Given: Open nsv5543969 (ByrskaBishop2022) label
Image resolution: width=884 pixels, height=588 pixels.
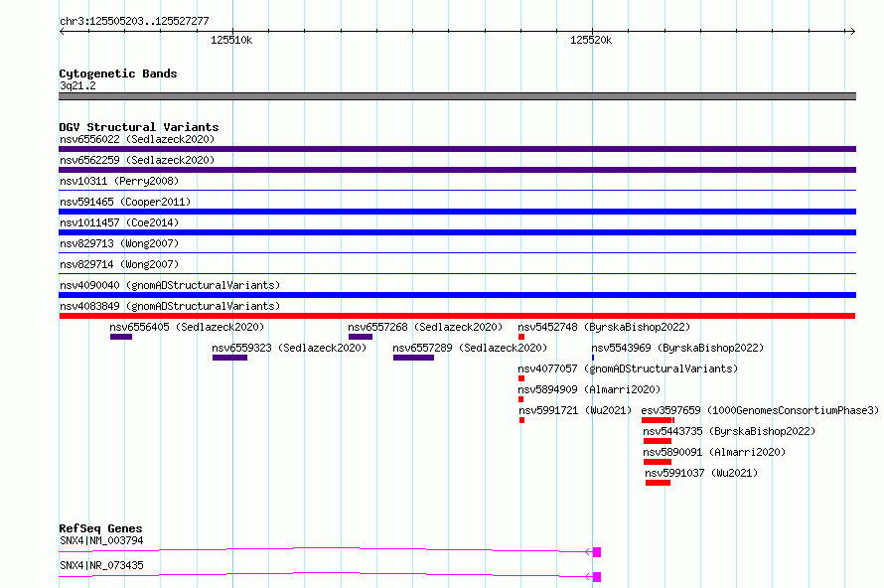Looking at the screenshot, I should click(x=677, y=348).
